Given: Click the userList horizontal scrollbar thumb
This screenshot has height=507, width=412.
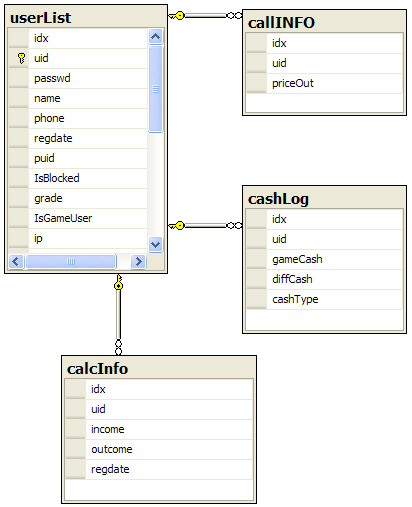Looking at the screenshot, I should pos(71,261).
